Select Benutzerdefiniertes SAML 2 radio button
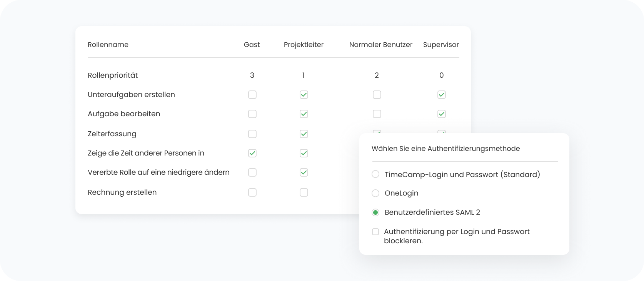Viewport: 644px width, 281px height. [375, 212]
